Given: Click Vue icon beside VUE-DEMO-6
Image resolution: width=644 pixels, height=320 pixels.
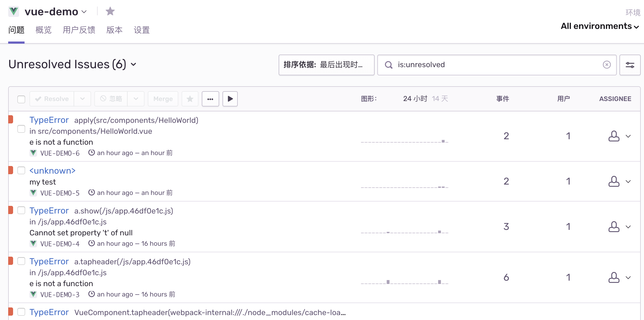Looking at the screenshot, I should tap(33, 153).
